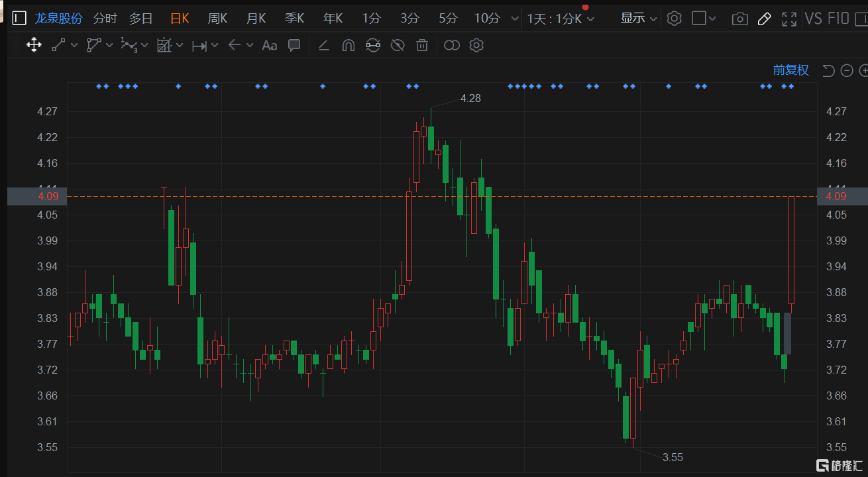Expand more minute intervals dropdown arrow
The image size is (868, 477).
tap(515, 19)
